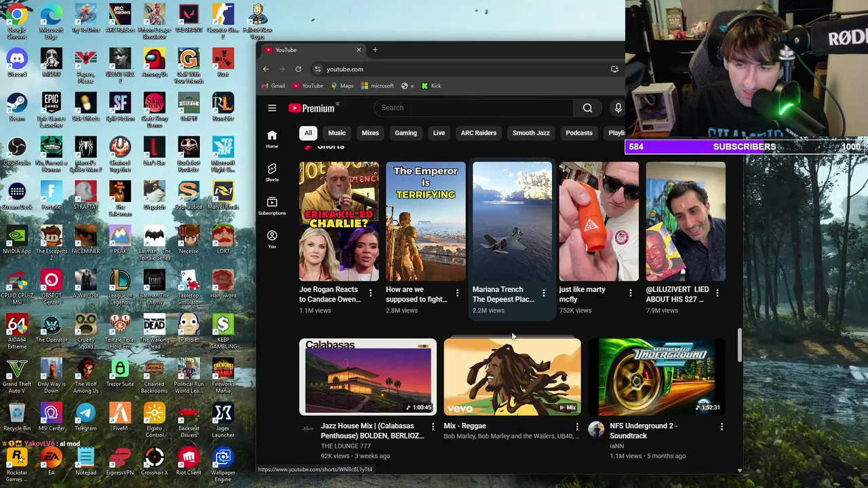Select the Steam desktop icon
Screen dimensions: 868x488
pos(17,107)
